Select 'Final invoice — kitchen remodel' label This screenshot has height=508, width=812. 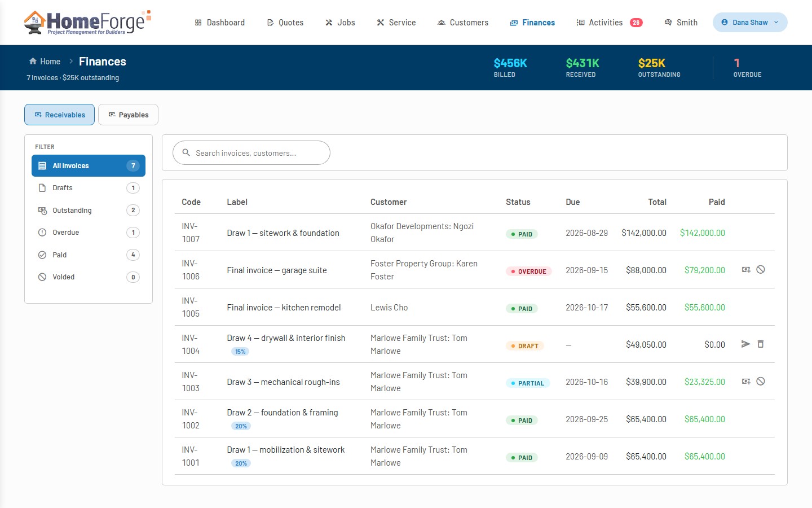(x=284, y=308)
